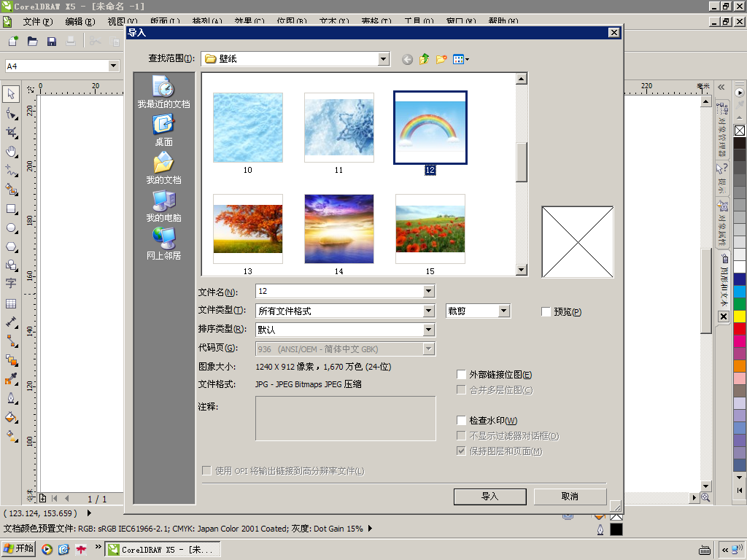This screenshot has height=560, width=747.
Task: Click Save toolbar icon
Action: [x=52, y=42]
